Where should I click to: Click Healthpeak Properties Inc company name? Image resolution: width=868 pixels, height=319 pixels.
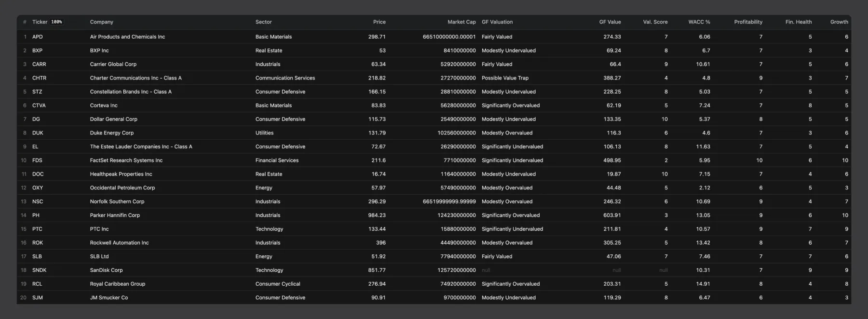click(x=121, y=174)
